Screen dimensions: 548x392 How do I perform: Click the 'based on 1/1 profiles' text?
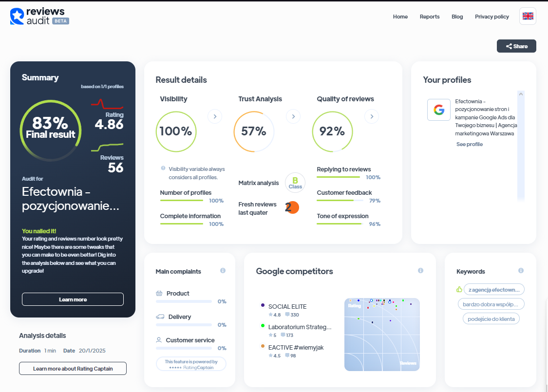[102, 86]
